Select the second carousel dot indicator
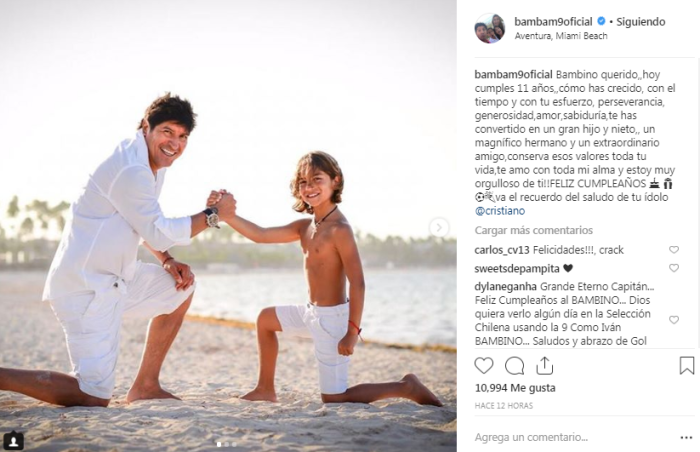700x452 pixels. 227,444
